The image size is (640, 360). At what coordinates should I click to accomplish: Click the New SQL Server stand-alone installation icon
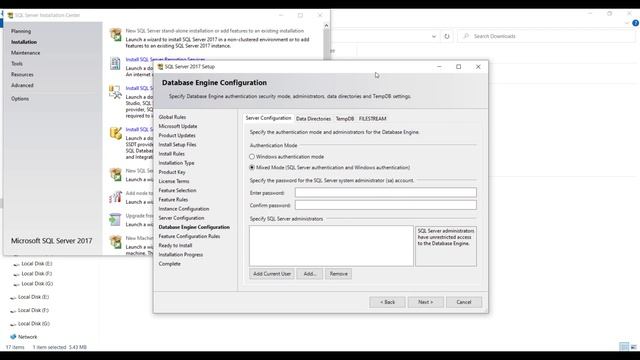click(116, 34)
